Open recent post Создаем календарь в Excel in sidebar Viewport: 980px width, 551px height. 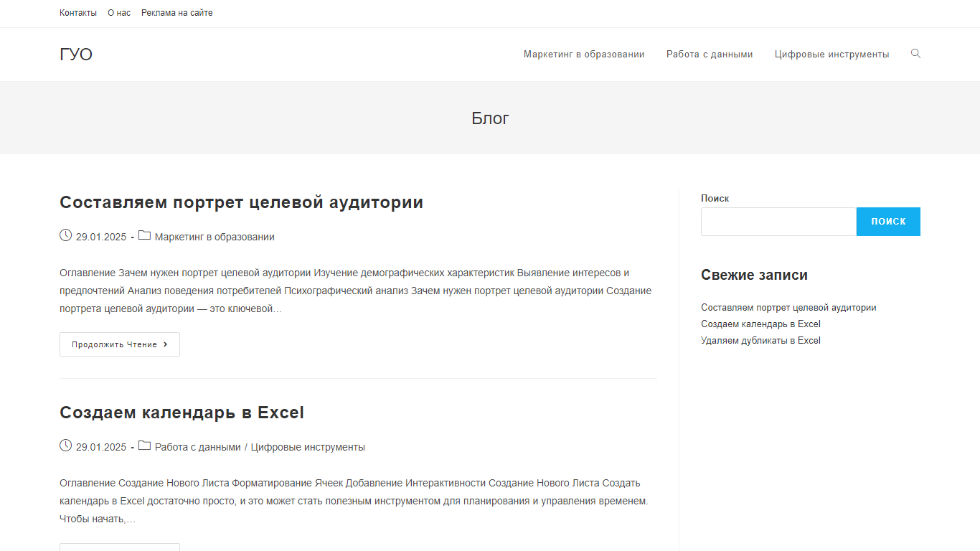760,324
